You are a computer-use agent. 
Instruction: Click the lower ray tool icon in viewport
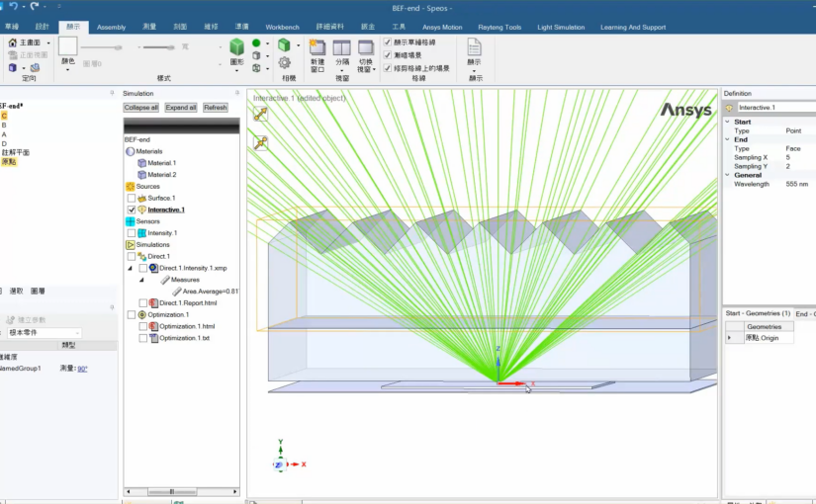click(x=260, y=142)
